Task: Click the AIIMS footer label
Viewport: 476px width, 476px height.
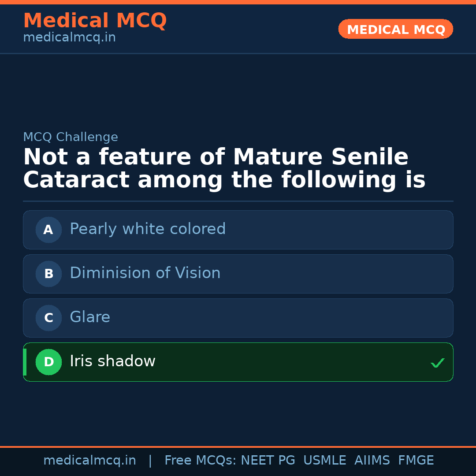Action: tap(372, 461)
